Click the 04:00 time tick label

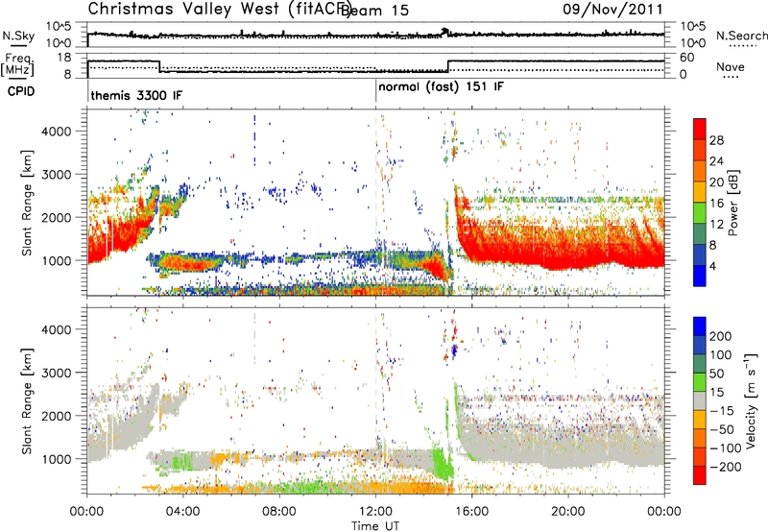182,512
